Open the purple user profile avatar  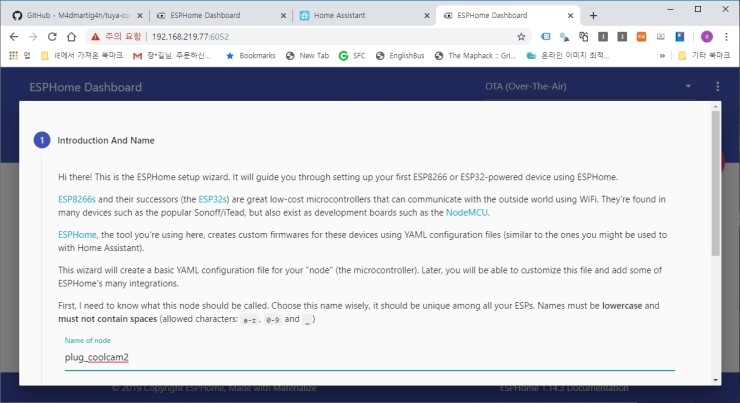(706, 37)
